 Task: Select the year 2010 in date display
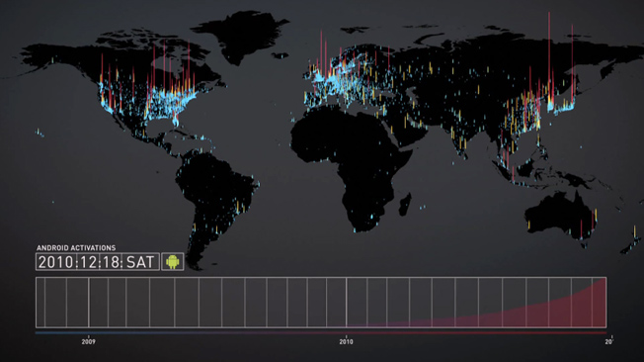tap(56, 262)
